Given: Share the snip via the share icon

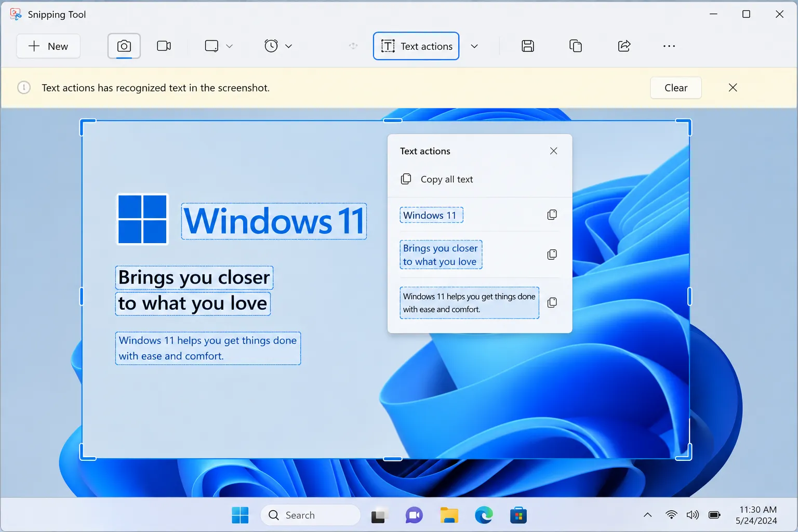Looking at the screenshot, I should coord(624,46).
